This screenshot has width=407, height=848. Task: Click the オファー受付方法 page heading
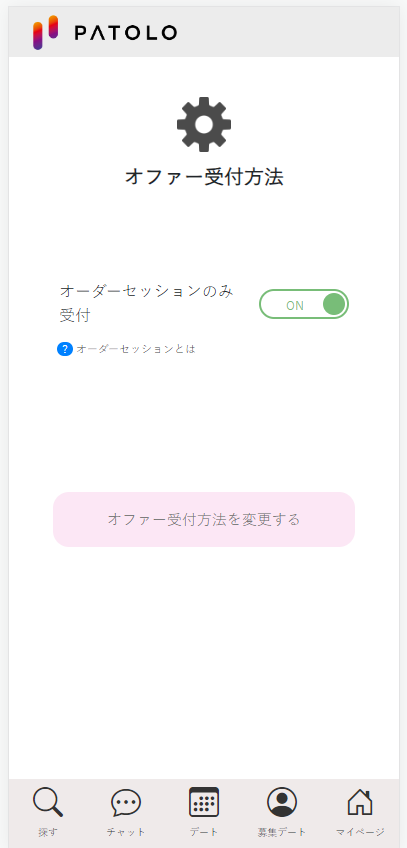(204, 177)
